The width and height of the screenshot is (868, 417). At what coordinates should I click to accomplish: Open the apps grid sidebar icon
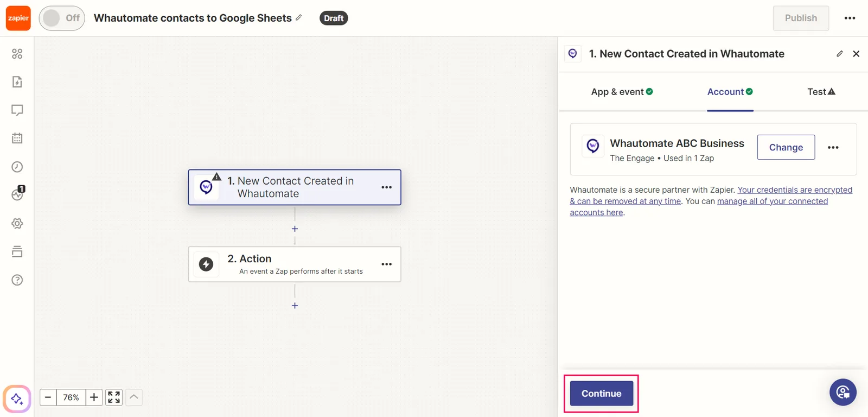(x=17, y=54)
